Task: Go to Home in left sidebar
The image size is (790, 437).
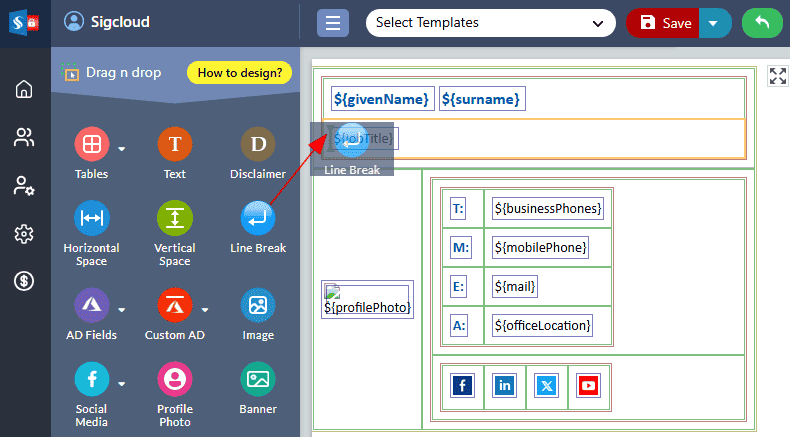Action: pyautogui.click(x=24, y=90)
